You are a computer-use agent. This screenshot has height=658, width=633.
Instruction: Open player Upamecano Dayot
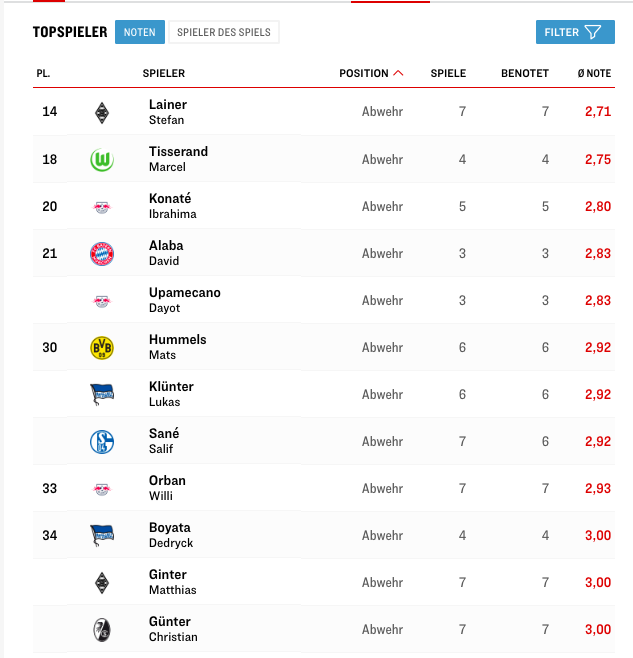(x=185, y=300)
